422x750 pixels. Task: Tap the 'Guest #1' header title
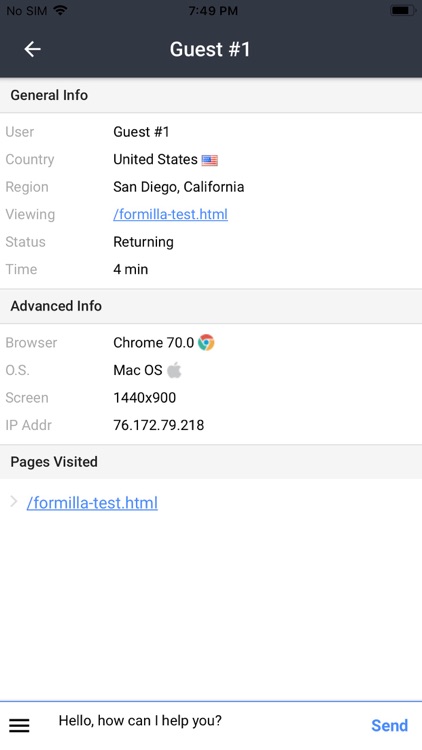210,49
